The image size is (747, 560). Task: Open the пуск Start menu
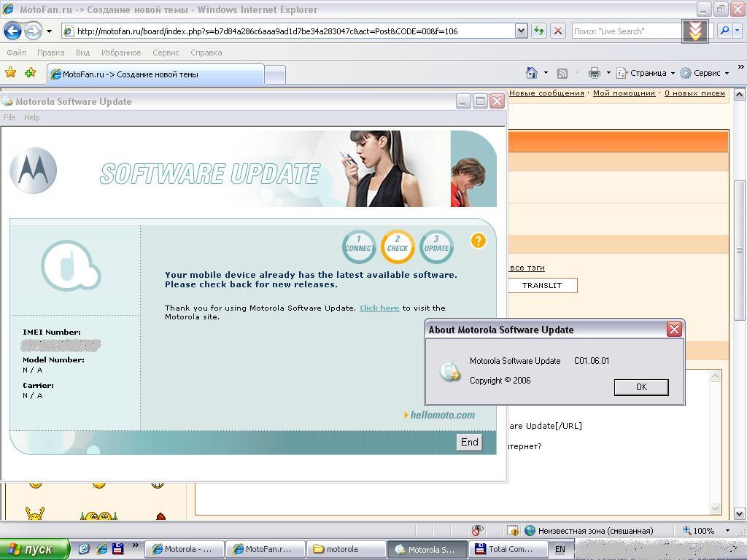(x=34, y=549)
